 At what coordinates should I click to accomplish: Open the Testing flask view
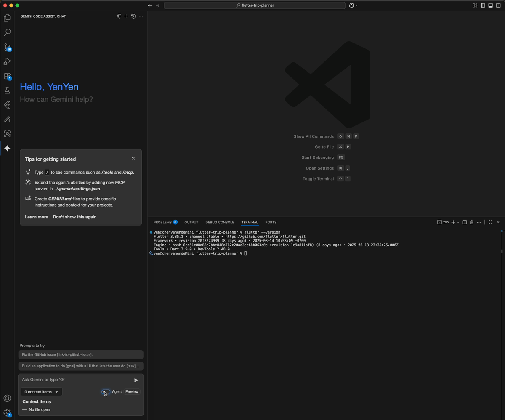coord(7,90)
